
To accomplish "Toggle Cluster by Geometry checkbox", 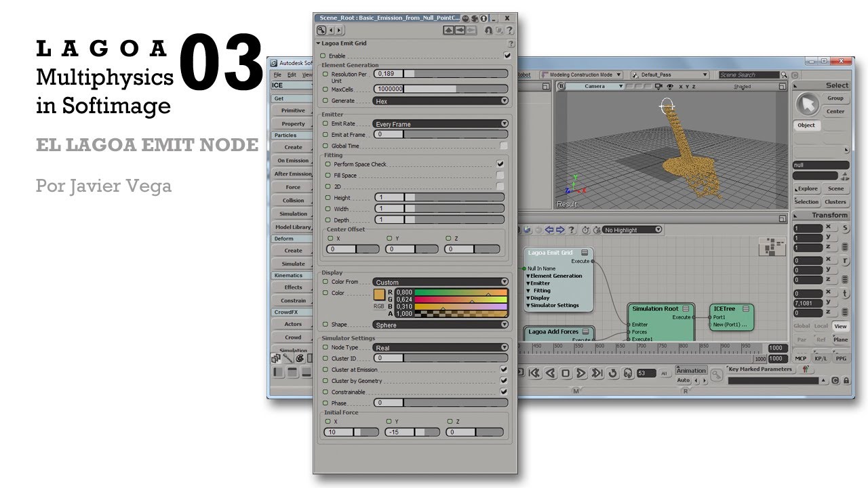I will pos(503,380).
